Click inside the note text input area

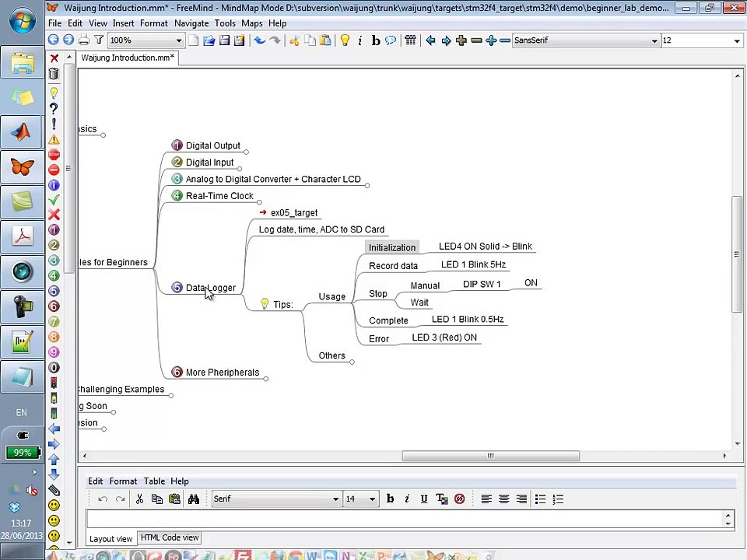click(x=405, y=519)
